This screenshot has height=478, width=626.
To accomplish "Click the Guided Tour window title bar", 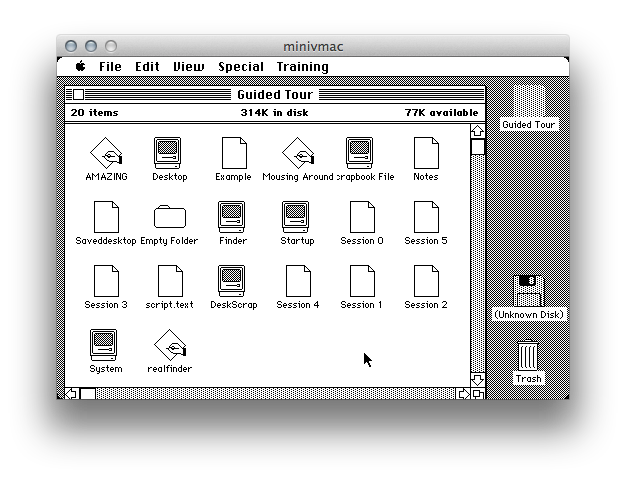I will 275,95.
